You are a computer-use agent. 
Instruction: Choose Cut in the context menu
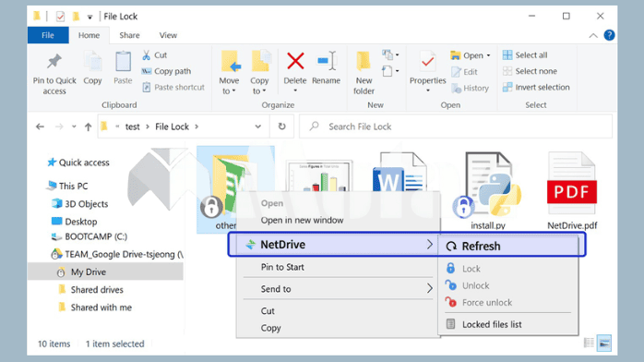pos(268,311)
